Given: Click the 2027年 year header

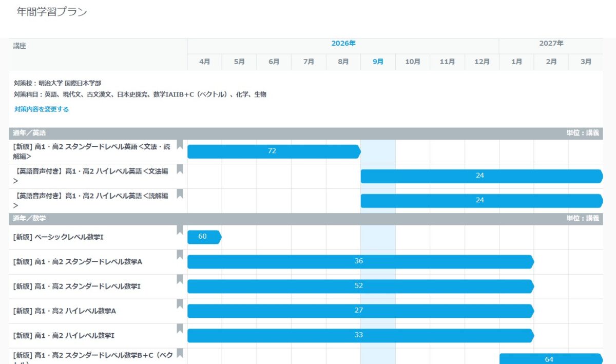Looking at the screenshot, I should tap(551, 44).
